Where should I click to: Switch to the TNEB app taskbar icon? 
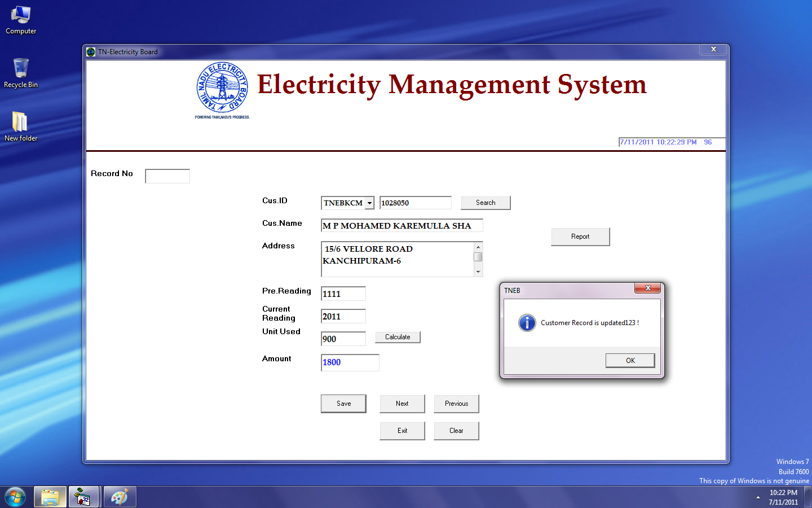(83, 497)
